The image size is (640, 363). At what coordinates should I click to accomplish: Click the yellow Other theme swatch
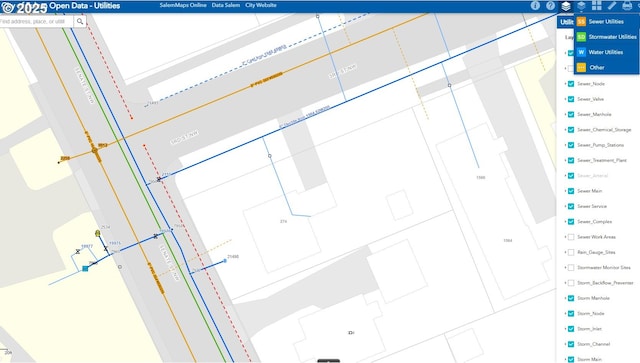pyautogui.click(x=581, y=67)
